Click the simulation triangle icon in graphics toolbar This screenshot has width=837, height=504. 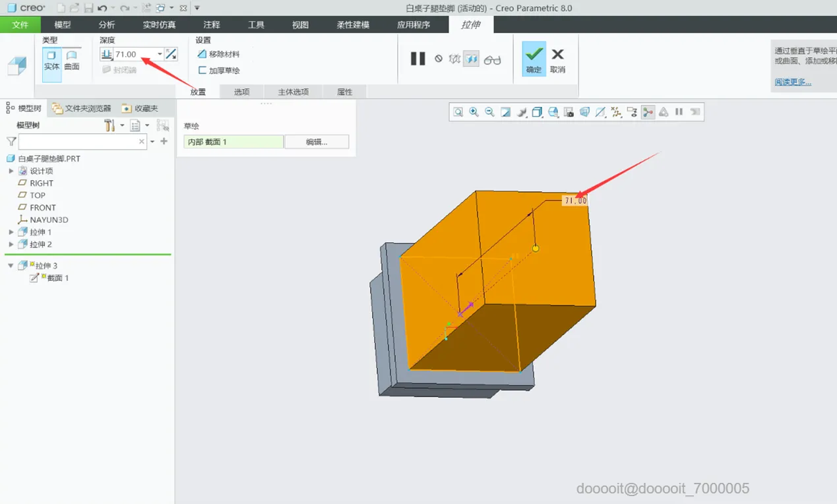click(664, 112)
